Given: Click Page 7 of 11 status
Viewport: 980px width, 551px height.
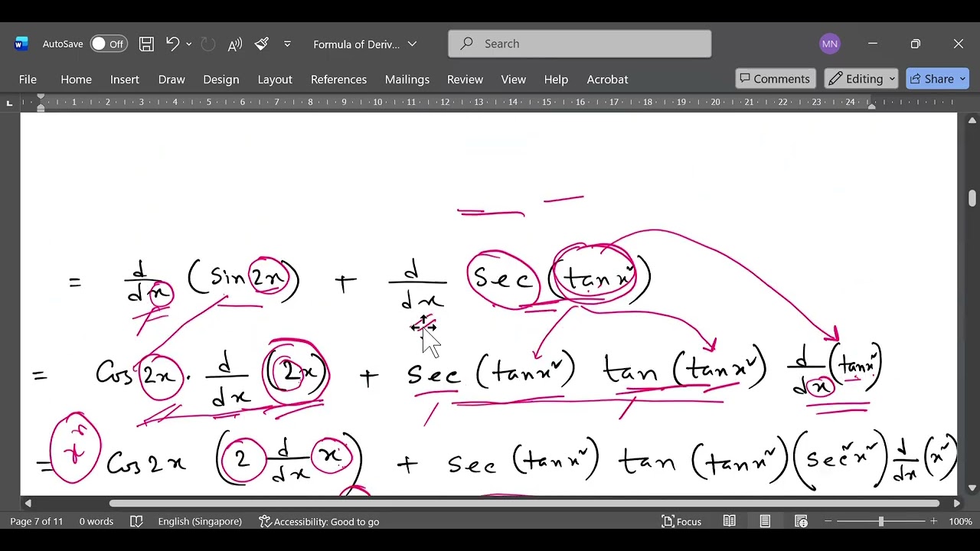Looking at the screenshot, I should (x=36, y=521).
